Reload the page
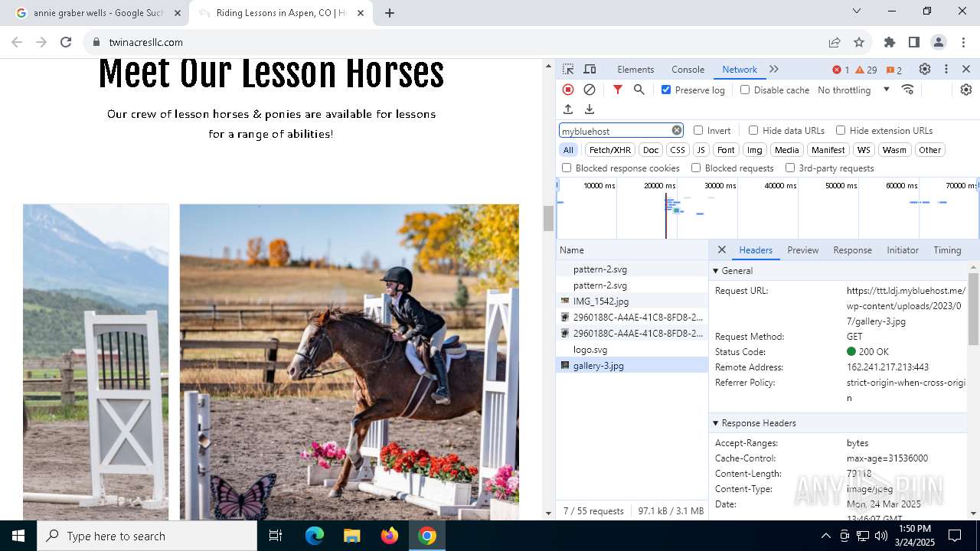The image size is (980, 551). click(x=66, y=42)
